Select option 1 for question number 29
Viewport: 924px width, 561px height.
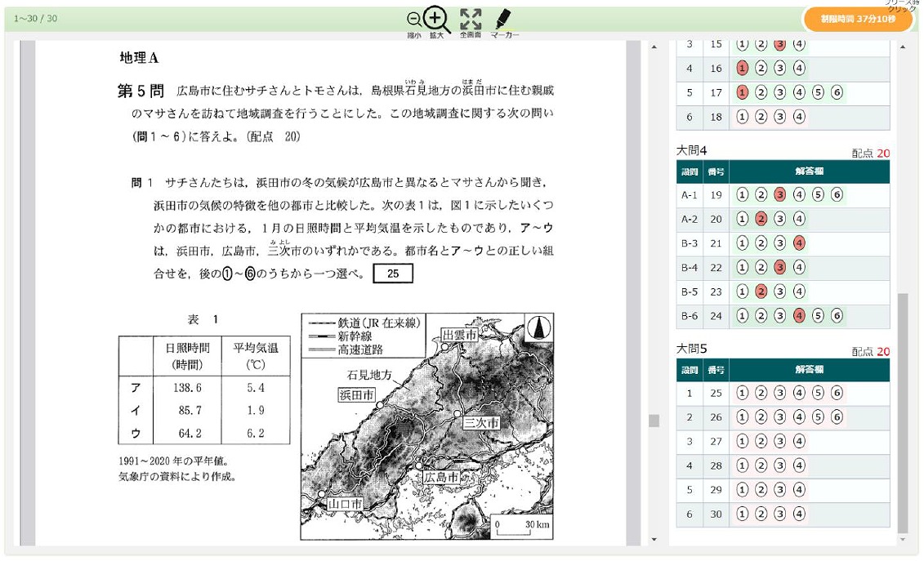[742, 490]
